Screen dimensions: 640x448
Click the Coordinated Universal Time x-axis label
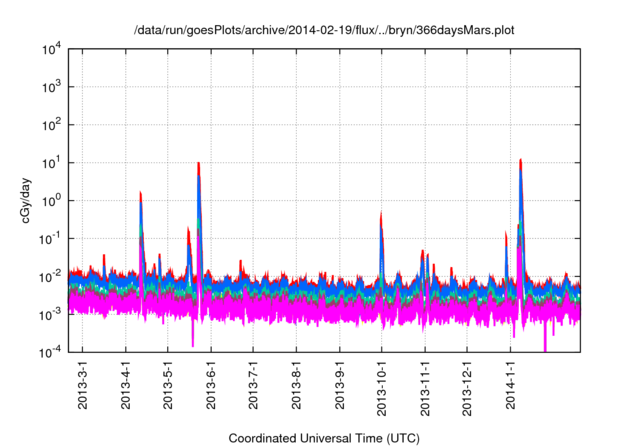[x=324, y=438]
